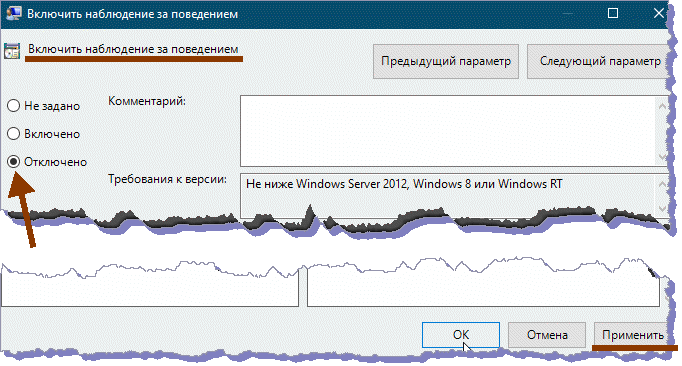Viewport: 682px width, 366px height.
Task: Click version requirements scrollbar down arrow
Action: coord(662,209)
